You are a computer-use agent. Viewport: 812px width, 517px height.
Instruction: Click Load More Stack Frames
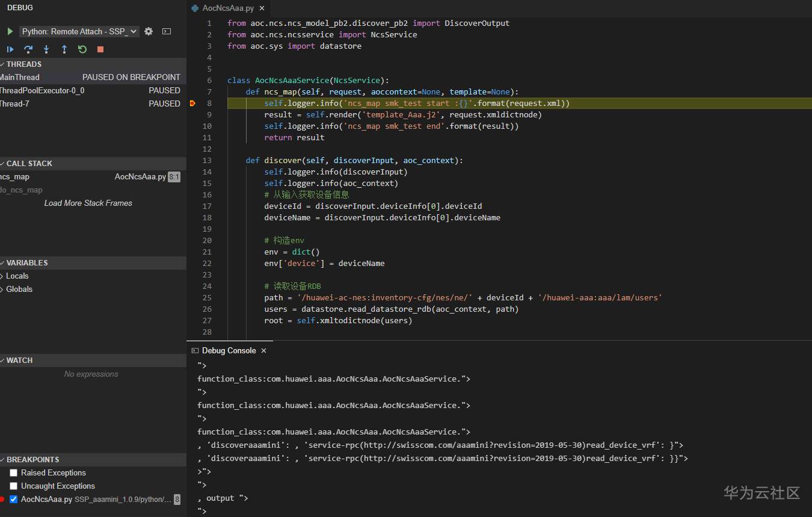point(88,203)
